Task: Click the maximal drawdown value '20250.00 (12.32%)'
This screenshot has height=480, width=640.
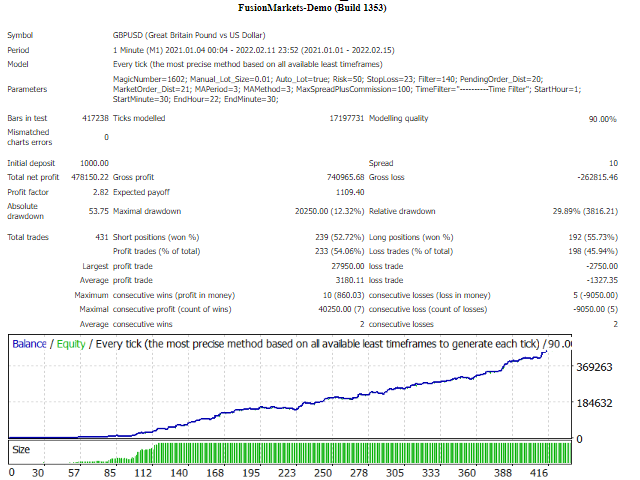Action: pos(329,211)
